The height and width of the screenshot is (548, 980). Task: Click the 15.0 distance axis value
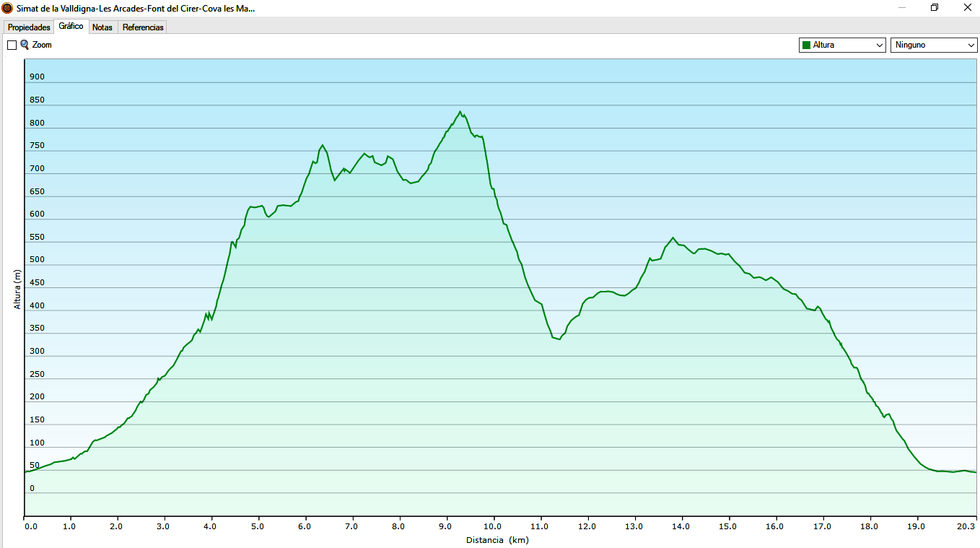[729, 526]
